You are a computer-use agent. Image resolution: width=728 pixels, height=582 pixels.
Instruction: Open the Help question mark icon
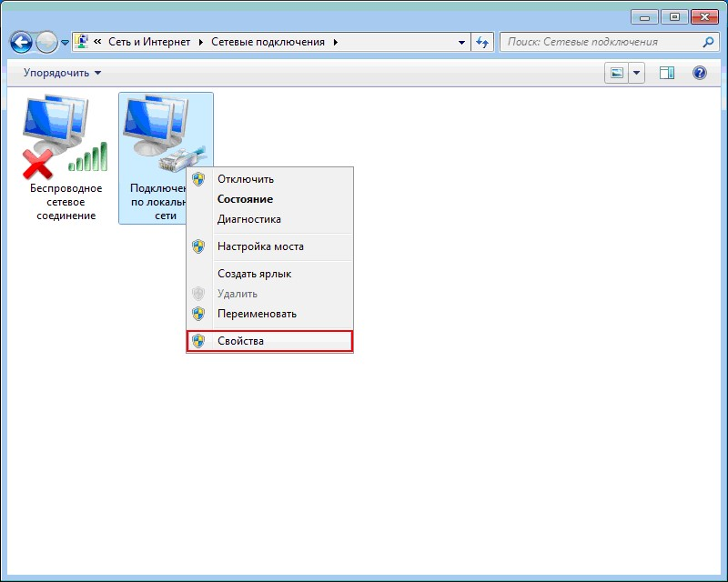700,73
